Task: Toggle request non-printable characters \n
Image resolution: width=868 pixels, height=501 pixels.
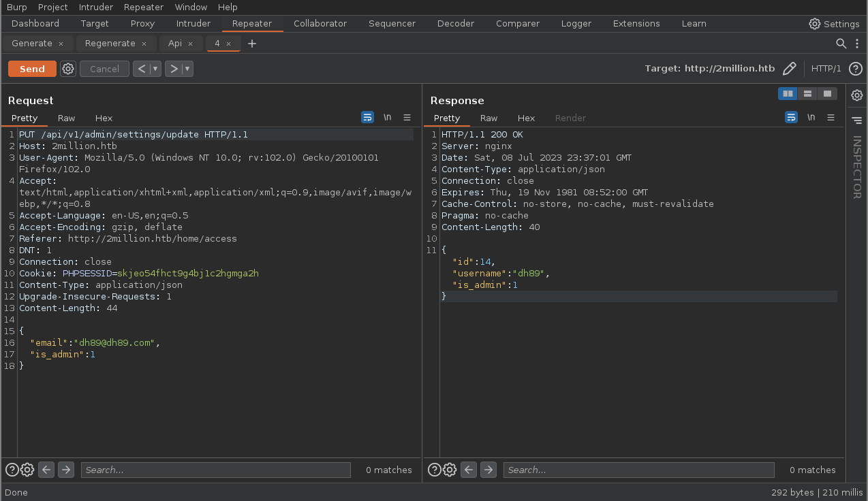Action: coord(387,117)
